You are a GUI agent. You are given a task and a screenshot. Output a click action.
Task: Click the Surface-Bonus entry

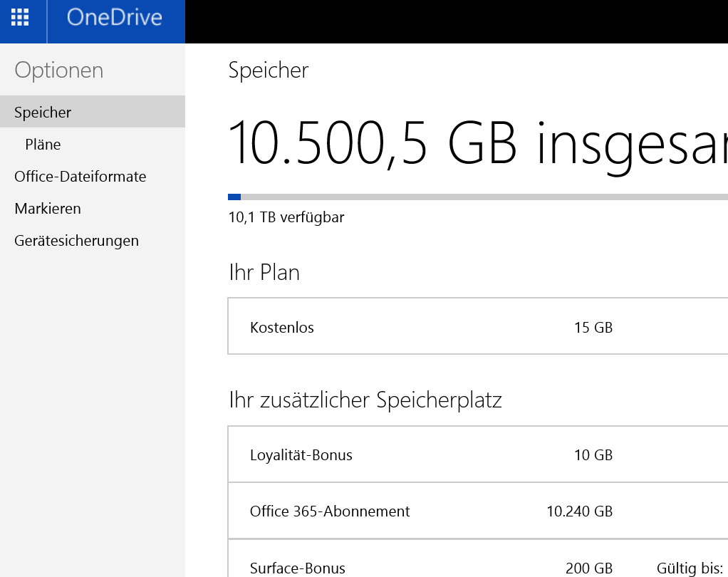(297, 568)
